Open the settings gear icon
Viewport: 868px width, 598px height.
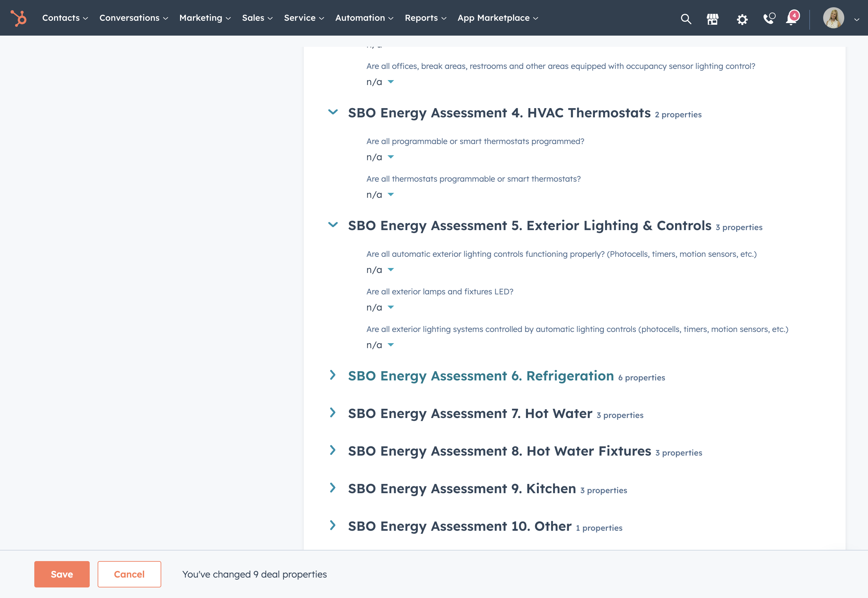742,19
